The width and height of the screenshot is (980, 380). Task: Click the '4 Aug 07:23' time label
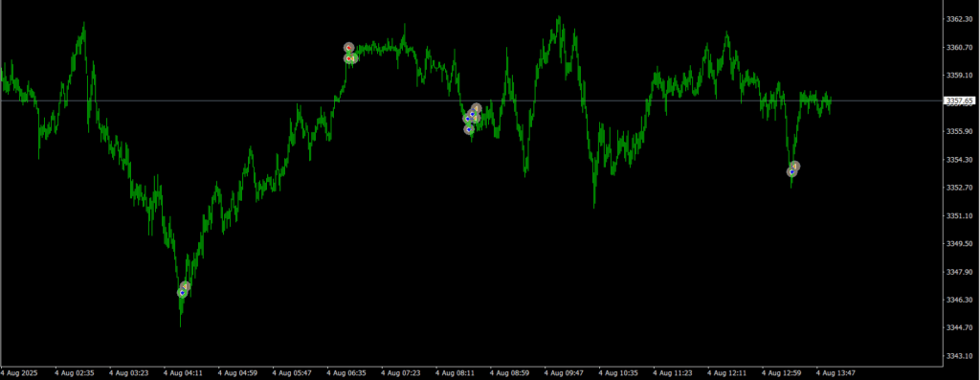(x=401, y=373)
